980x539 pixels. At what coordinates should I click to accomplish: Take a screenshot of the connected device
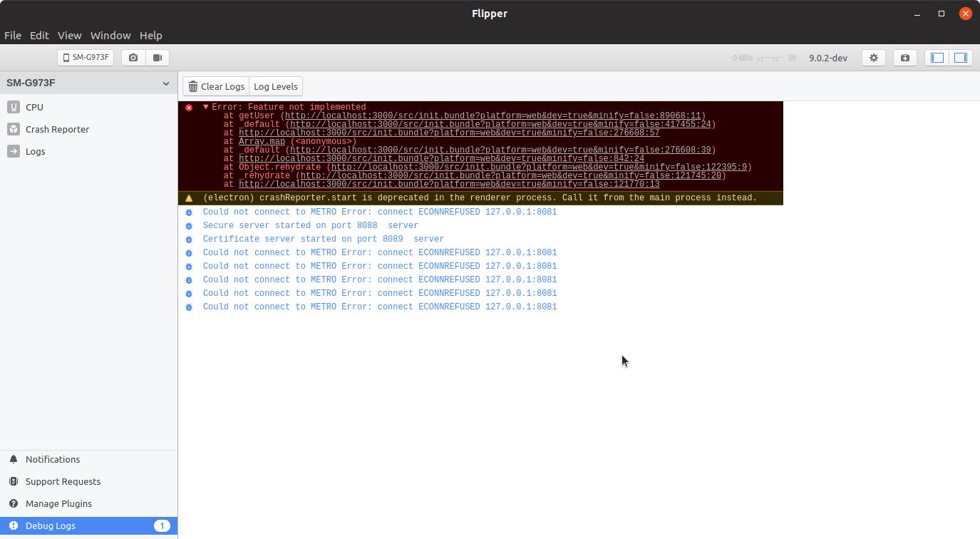click(133, 57)
